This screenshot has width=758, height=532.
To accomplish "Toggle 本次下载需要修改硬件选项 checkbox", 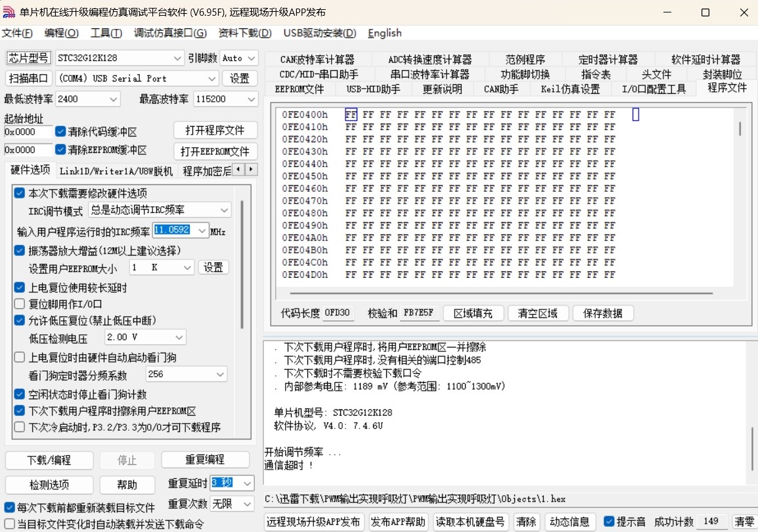I will (x=19, y=193).
